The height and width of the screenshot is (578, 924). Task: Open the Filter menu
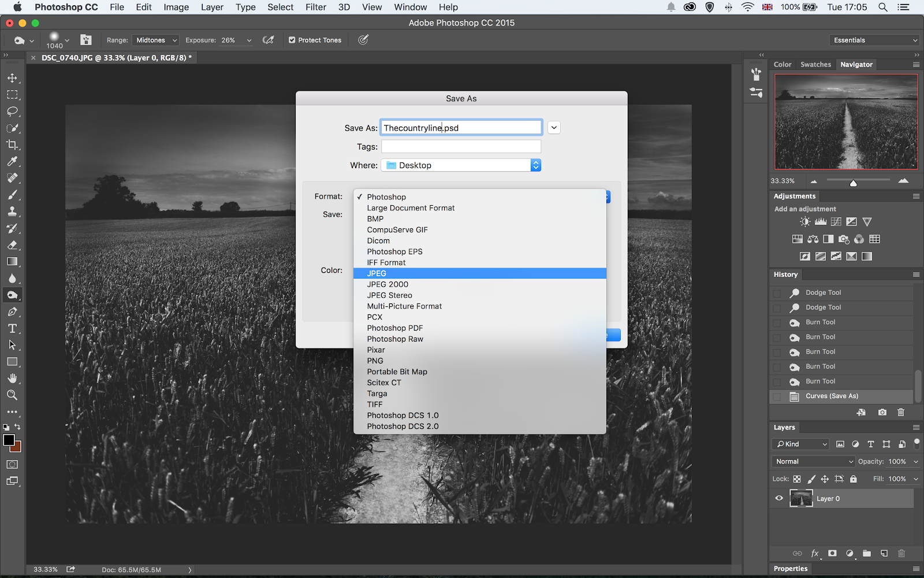click(316, 7)
